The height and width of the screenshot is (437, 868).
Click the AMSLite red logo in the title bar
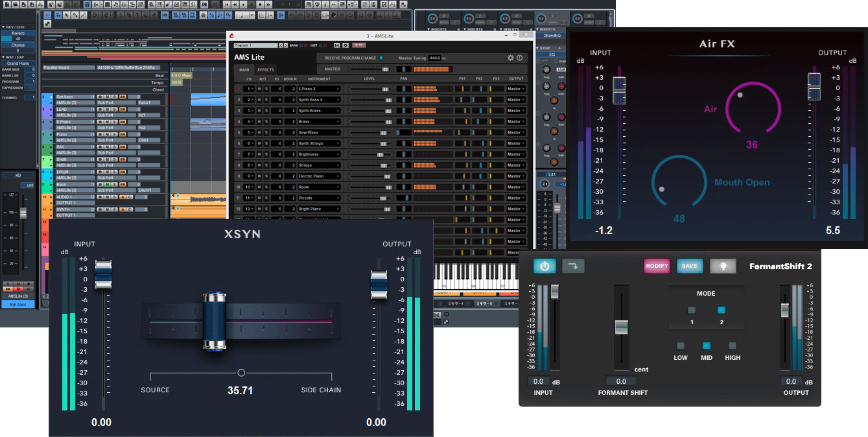tap(231, 36)
